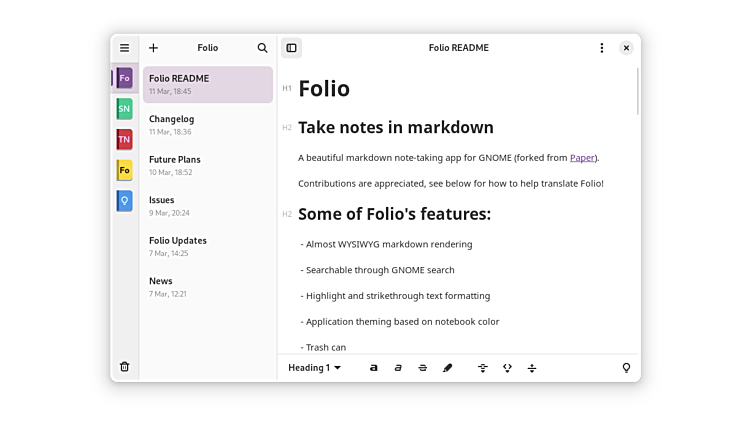
Task: Open the hamburger main menu
Action: point(124,48)
